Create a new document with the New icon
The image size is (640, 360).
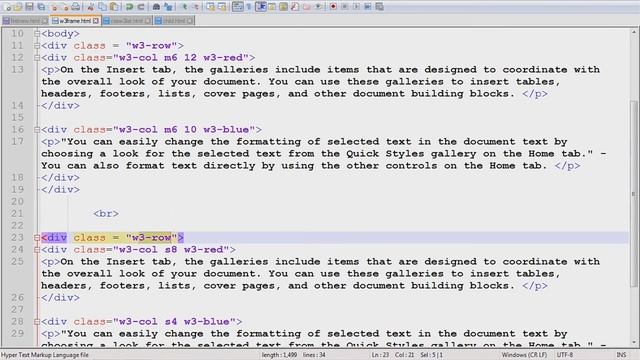coord(8,7)
